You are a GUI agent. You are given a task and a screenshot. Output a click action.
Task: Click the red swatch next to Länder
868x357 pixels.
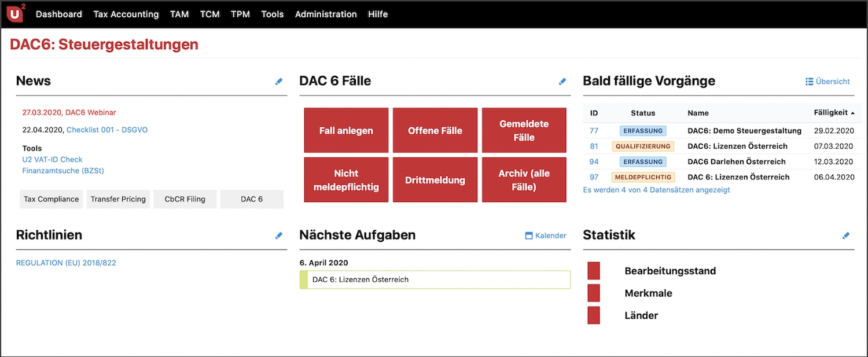pyautogui.click(x=593, y=315)
